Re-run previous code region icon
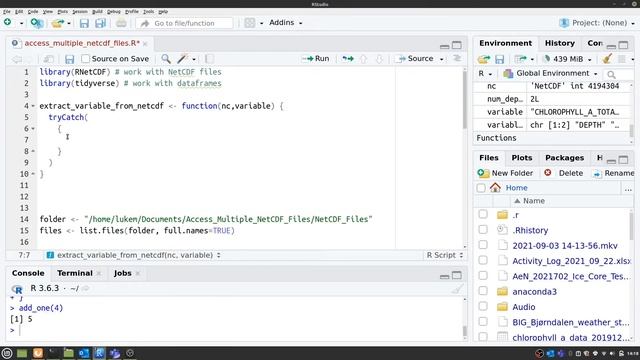Screen dimensions: 640x360 pyautogui.click(x=348, y=59)
